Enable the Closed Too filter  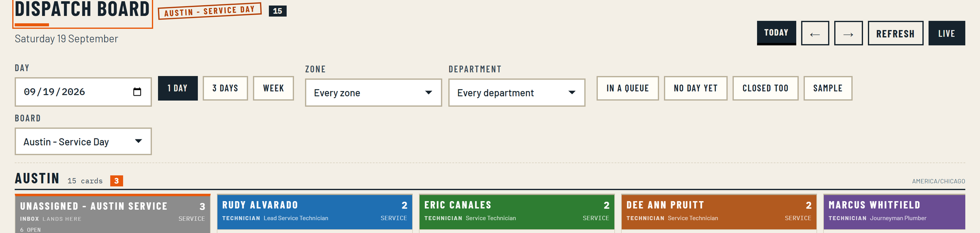(765, 88)
